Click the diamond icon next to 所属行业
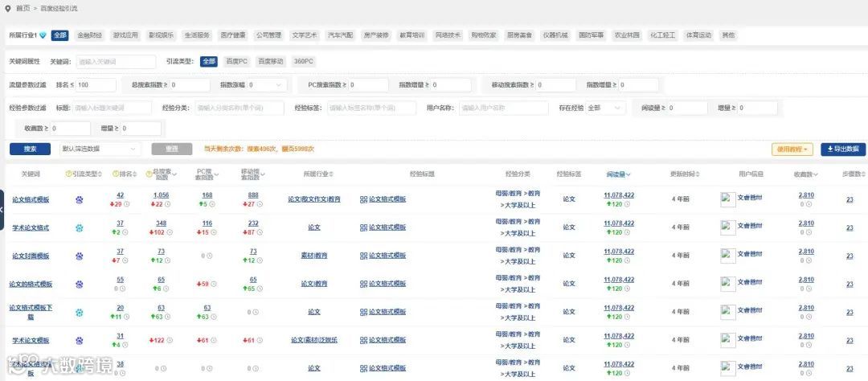The width and height of the screenshot is (868, 381). pyautogui.click(x=43, y=35)
